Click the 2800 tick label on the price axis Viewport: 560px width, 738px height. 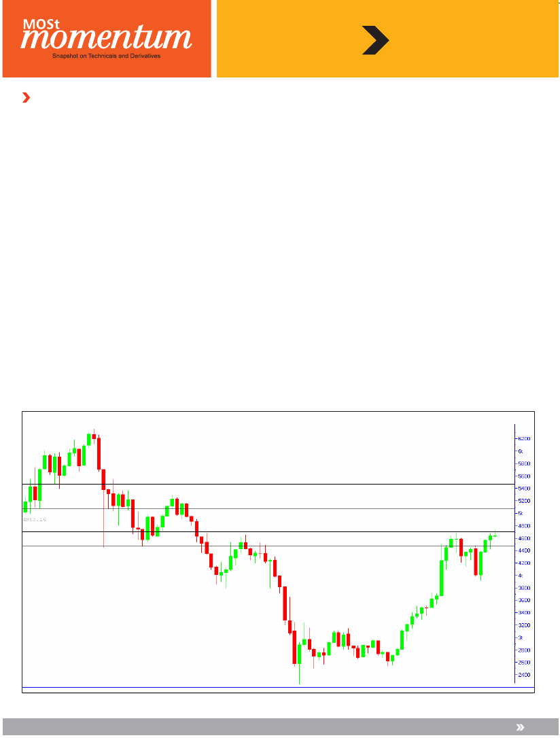pos(523,650)
